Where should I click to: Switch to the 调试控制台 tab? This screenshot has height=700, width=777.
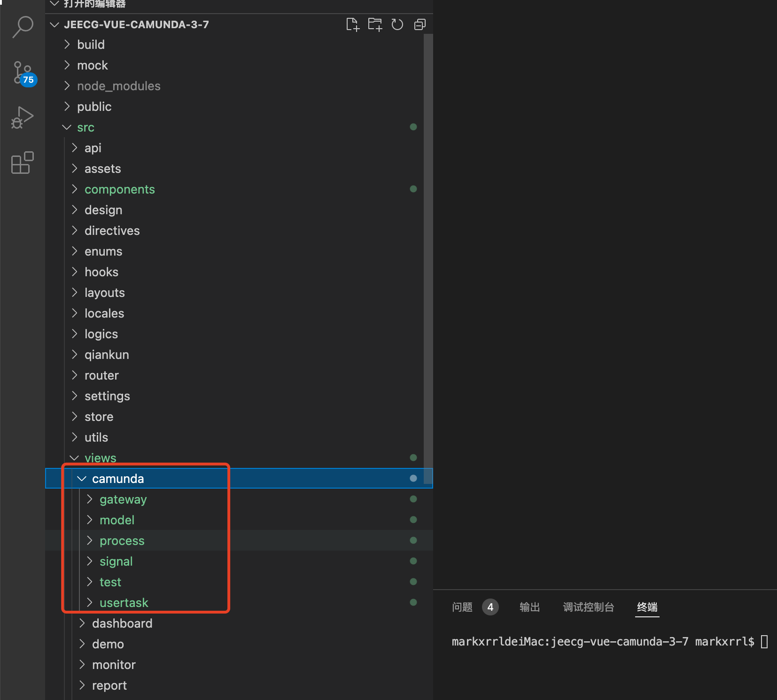point(589,607)
